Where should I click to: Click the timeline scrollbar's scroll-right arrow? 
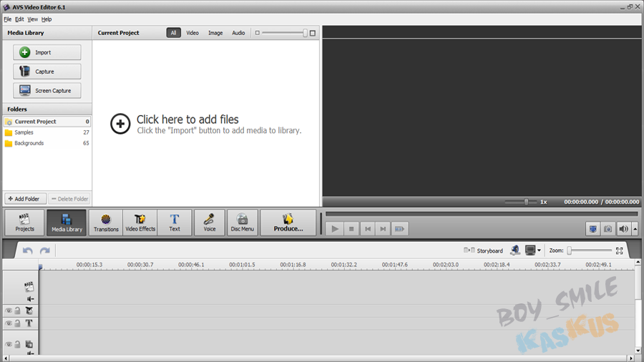click(x=632, y=358)
